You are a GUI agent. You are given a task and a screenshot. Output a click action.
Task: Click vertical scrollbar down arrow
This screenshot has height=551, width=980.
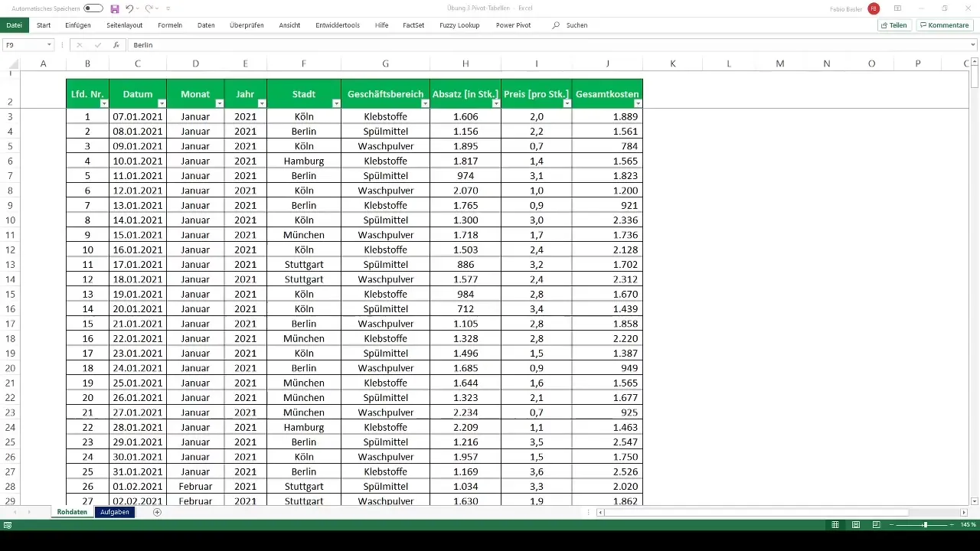point(975,500)
